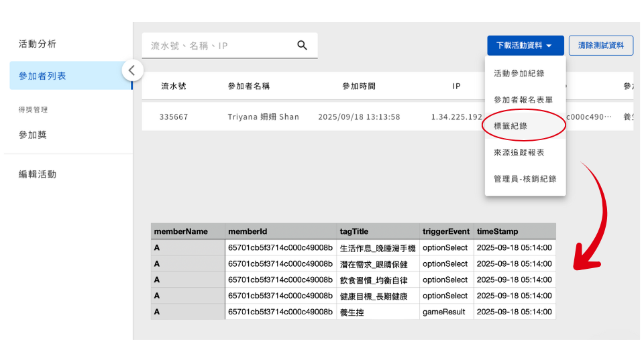Click the 清除測試資料 button

click(x=600, y=46)
